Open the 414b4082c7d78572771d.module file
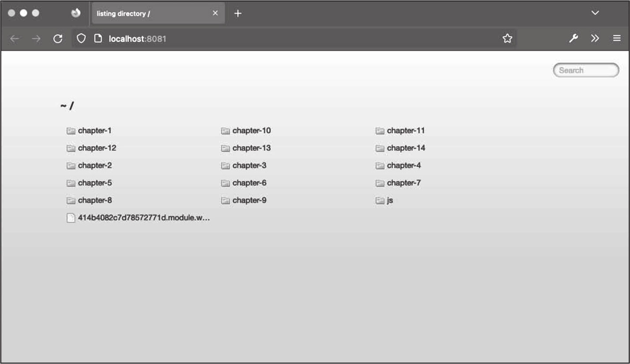 pyautogui.click(x=143, y=218)
